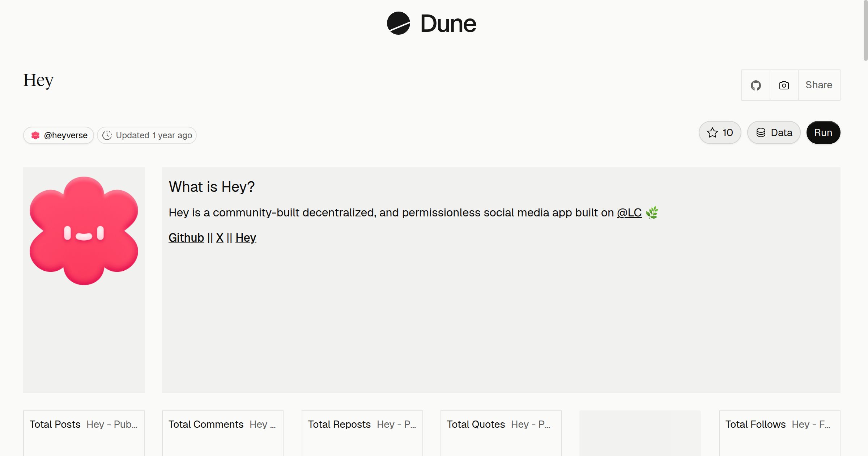Click the Share button
The image size is (868, 456).
tap(819, 85)
